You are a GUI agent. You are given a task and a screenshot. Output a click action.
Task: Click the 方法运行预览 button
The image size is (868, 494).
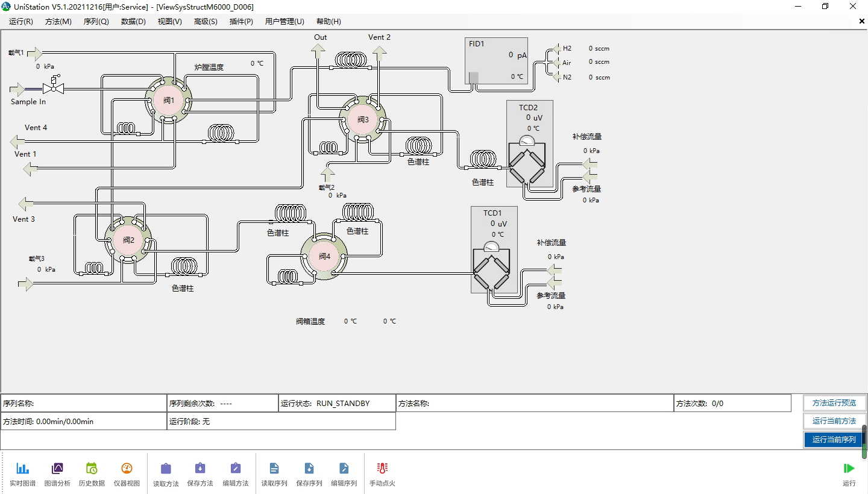[x=834, y=402]
